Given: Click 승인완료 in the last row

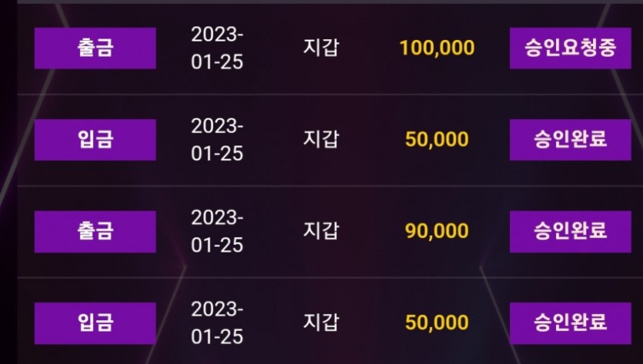Looking at the screenshot, I should (571, 323).
